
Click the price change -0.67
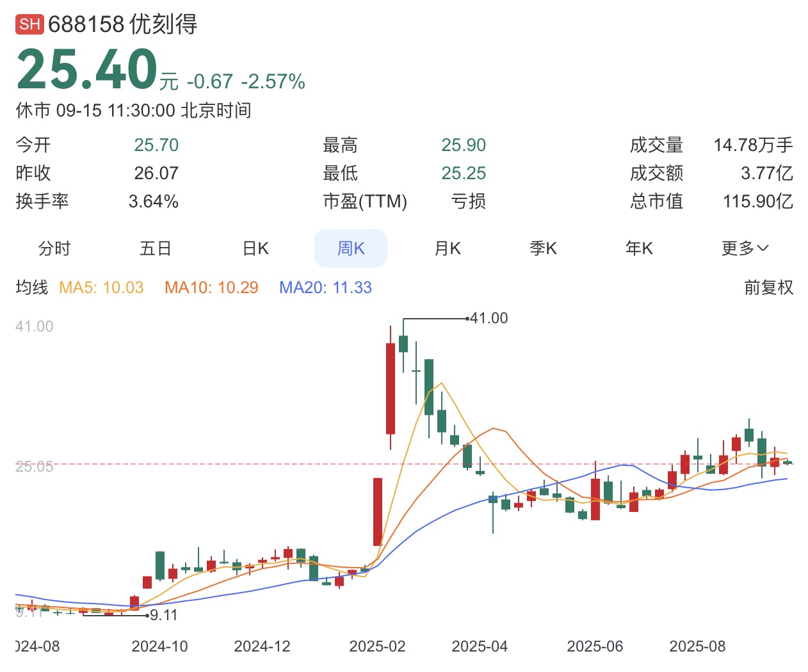pyautogui.click(x=210, y=82)
